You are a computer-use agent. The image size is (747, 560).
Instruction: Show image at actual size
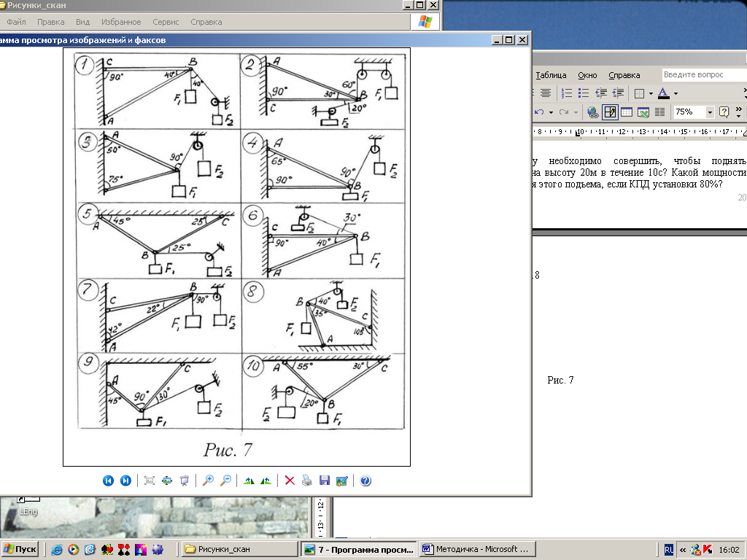(150, 481)
